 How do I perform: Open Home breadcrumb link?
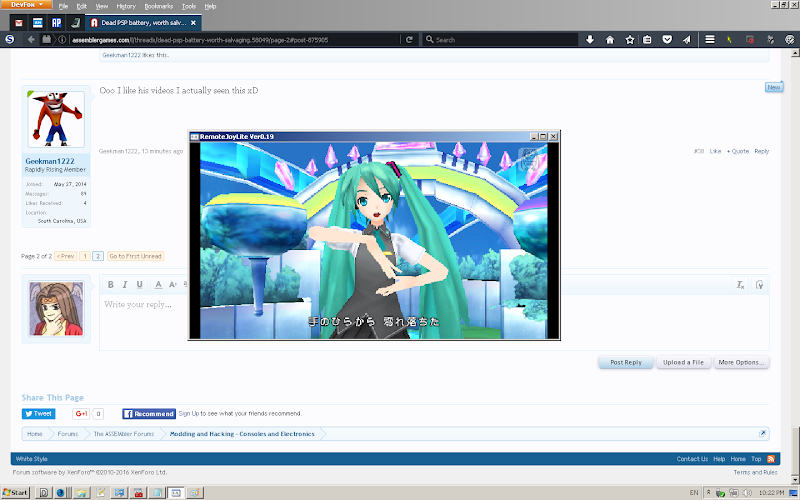35,434
